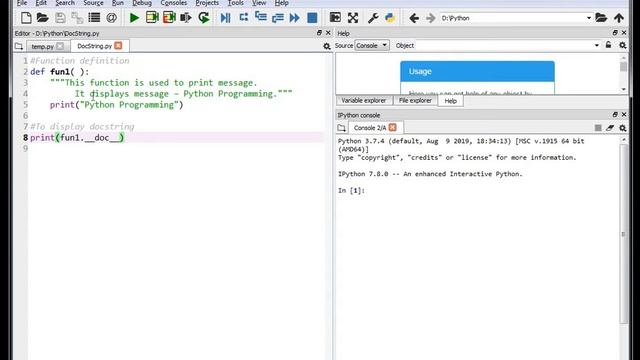This screenshot has width=640, height=360.
Task: Open a file using the folder toolbar icon
Action: click(x=42, y=18)
